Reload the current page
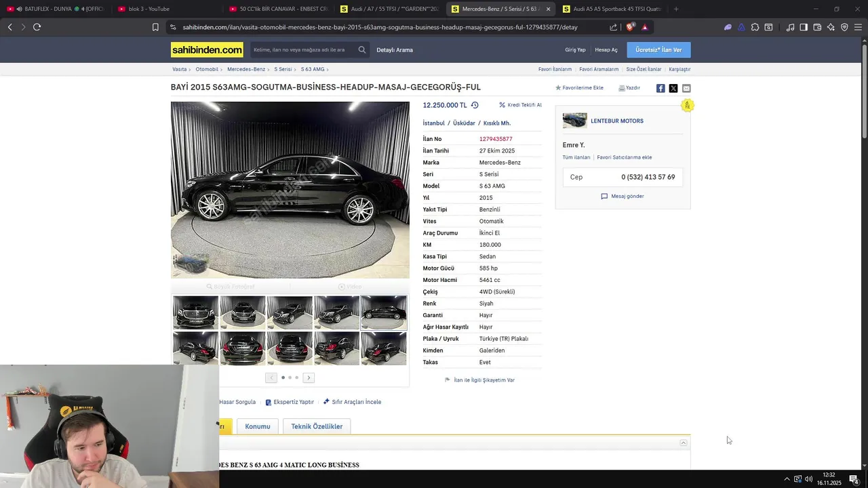Viewport: 868px width, 488px height. click(37, 27)
